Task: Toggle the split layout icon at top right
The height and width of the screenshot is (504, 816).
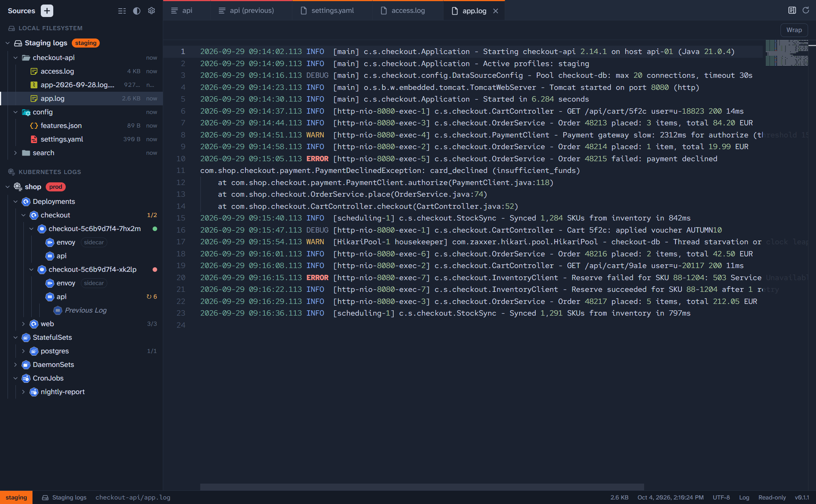Action: 792,10
